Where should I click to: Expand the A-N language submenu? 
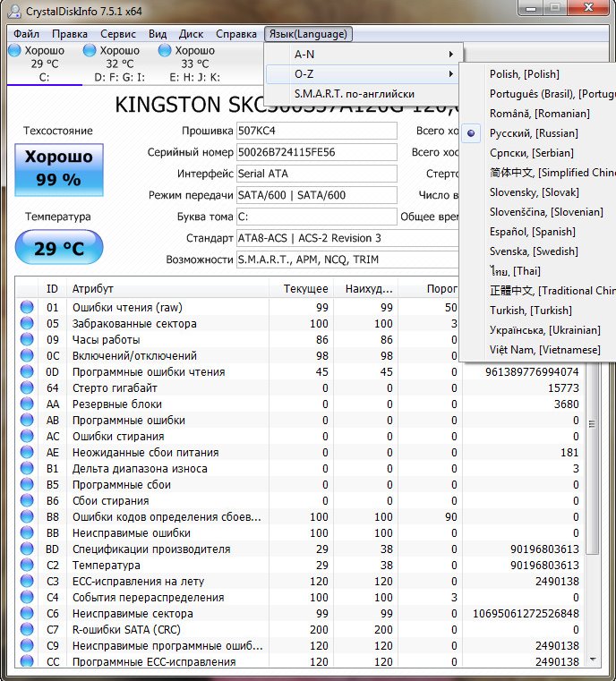click(364, 55)
